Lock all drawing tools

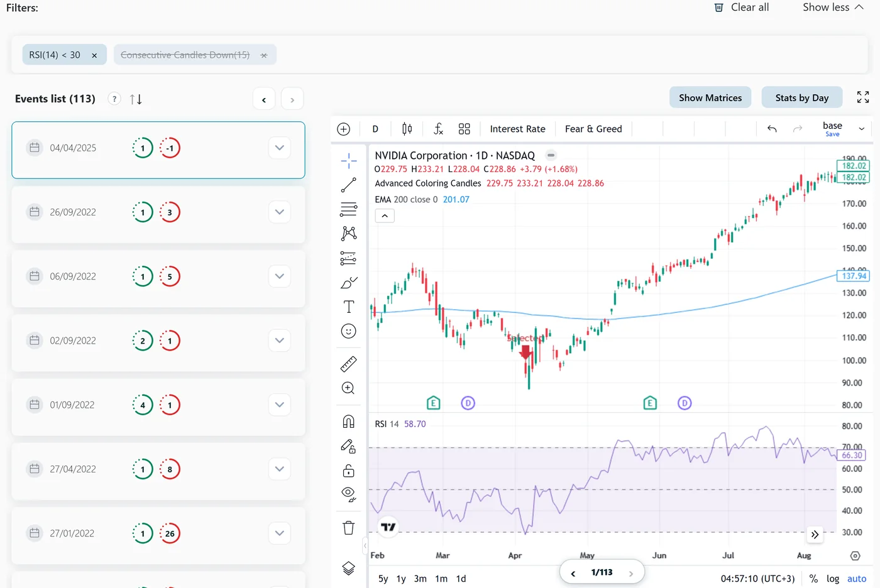[349, 471]
